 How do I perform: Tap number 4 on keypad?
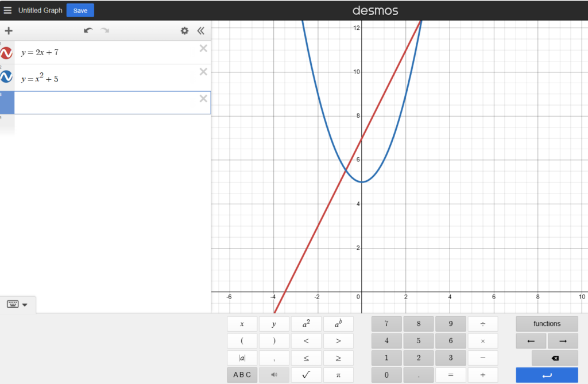tap(386, 341)
